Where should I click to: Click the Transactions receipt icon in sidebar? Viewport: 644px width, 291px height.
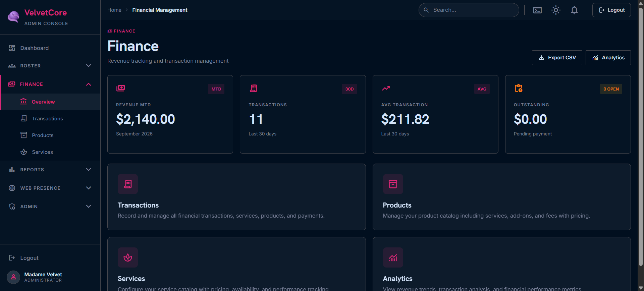click(24, 118)
